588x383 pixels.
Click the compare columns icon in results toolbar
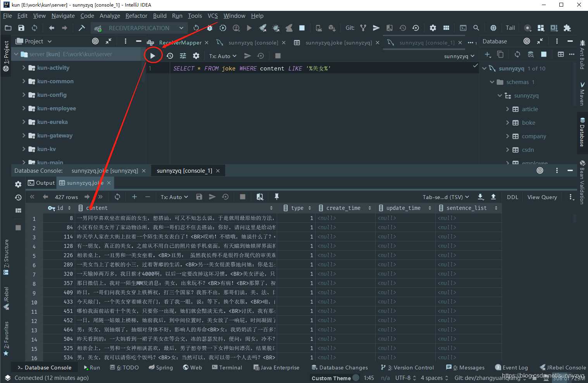pos(260,197)
